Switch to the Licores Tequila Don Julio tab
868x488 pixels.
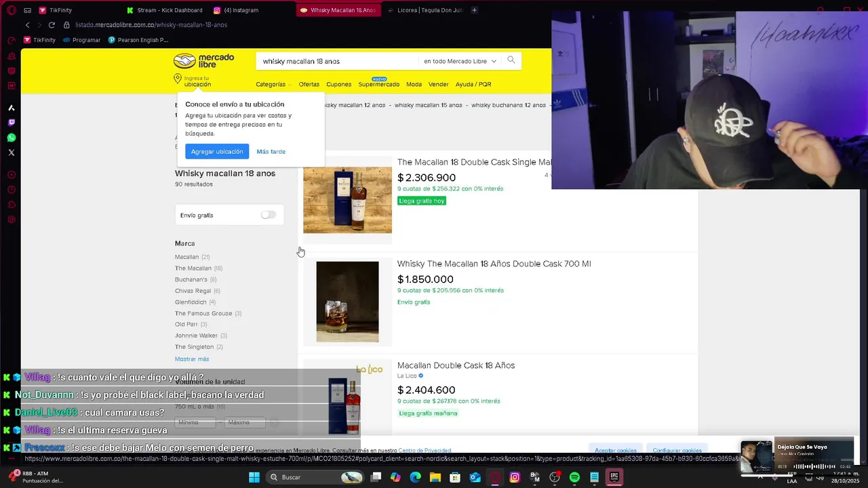pos(425,10)
